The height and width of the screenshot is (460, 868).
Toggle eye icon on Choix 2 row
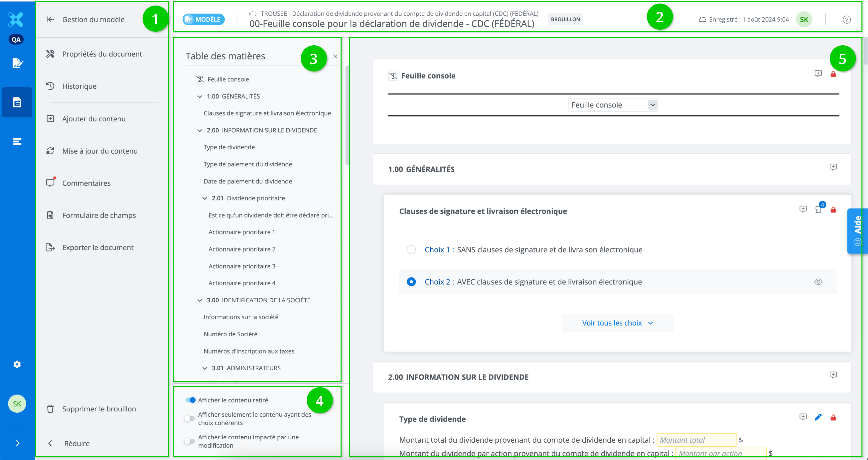[x=818, y=282]
